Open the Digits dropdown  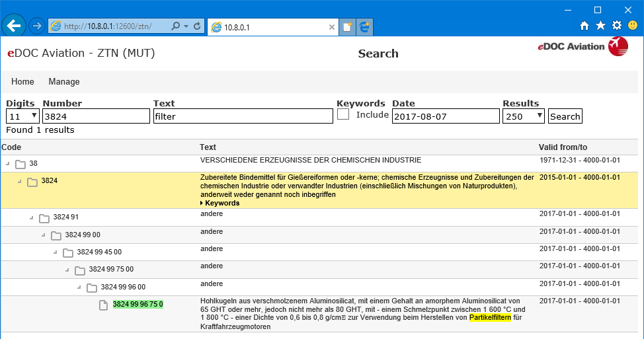tap(22, 116)
